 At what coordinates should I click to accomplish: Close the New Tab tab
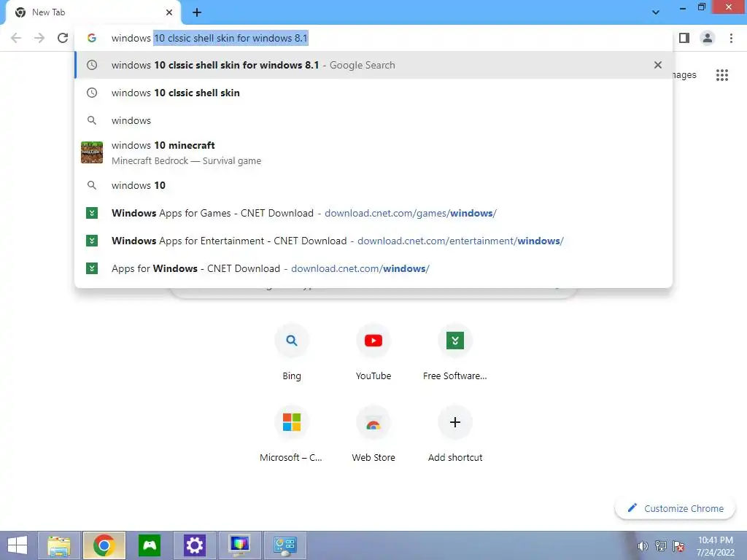pyautogui.click(x=169, y=12)
